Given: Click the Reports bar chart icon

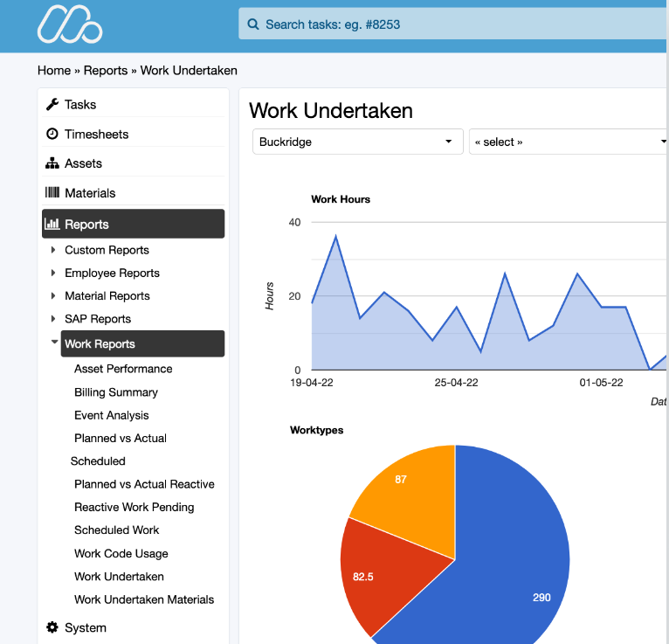Looking at the screenshot, I should tap(52, 224).
